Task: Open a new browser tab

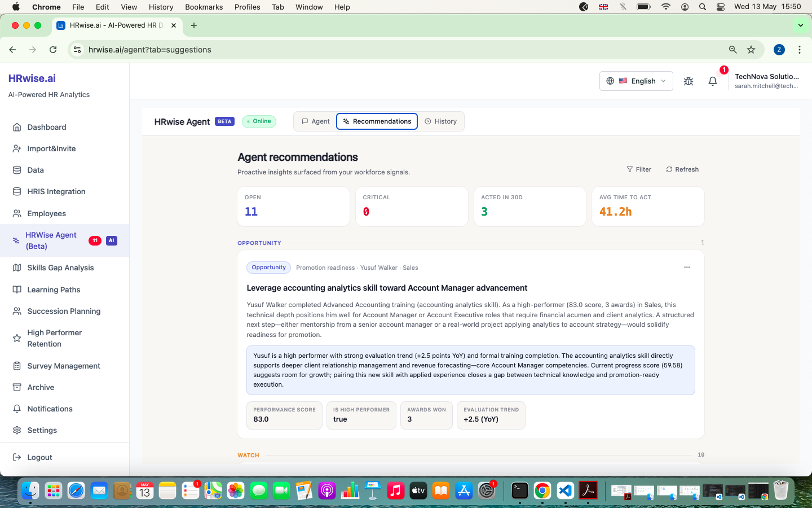Action: click(x=194, y=25)
